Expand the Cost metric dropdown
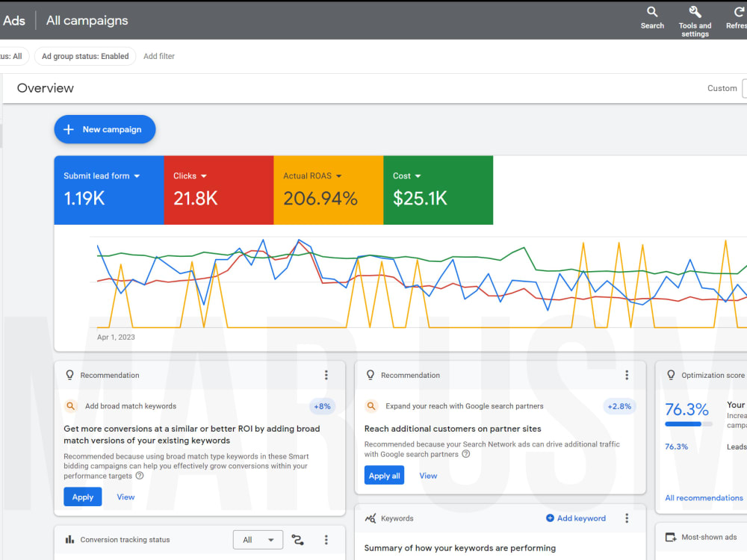The height and width of the screenshot is (560, 747). click(x=418, y=176)
